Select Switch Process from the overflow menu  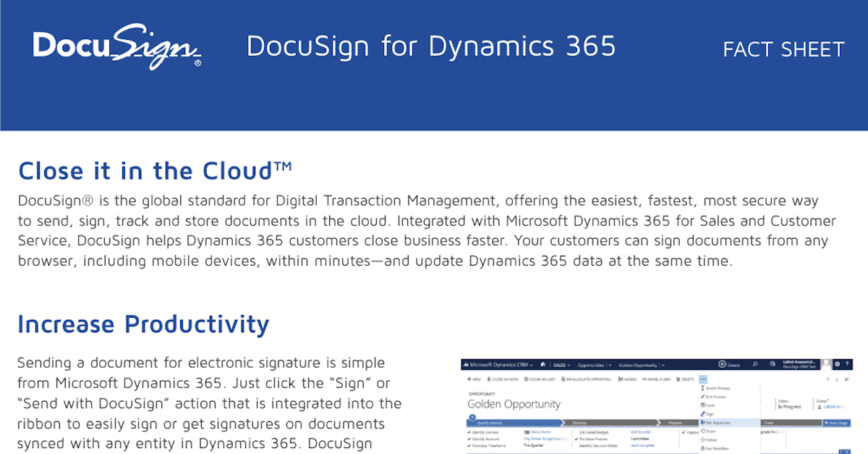729,388
